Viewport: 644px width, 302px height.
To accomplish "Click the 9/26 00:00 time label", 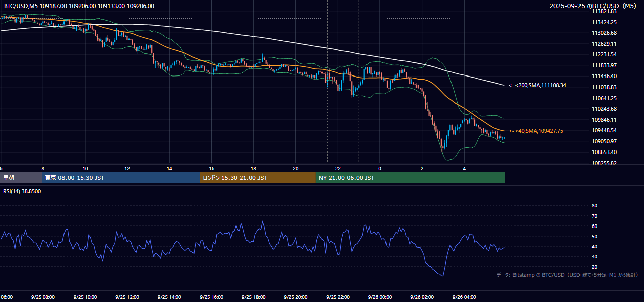I will [380, 297].
